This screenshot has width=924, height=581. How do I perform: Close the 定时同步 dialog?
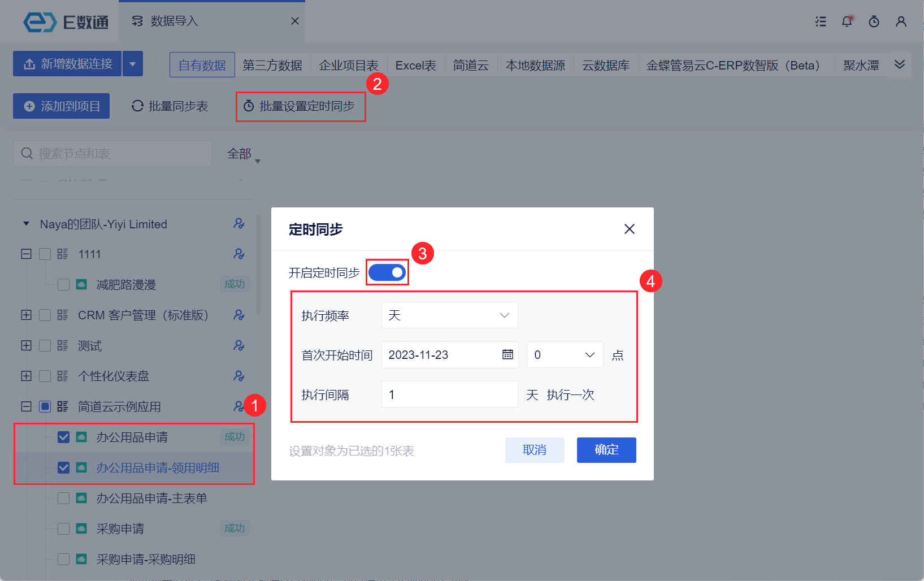click(x=630, y=229)
